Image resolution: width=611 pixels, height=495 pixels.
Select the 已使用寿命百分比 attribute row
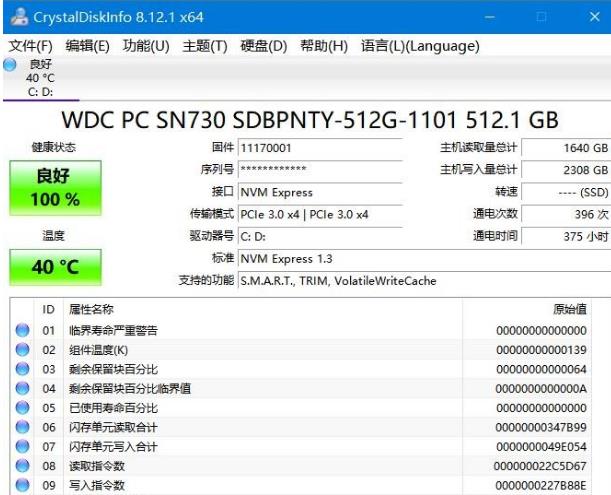301,408
